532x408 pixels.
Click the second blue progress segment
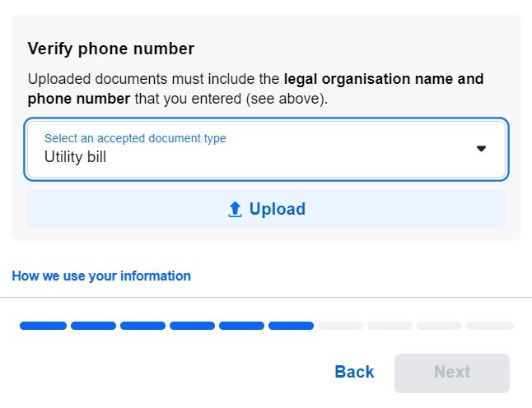(93, 326)
